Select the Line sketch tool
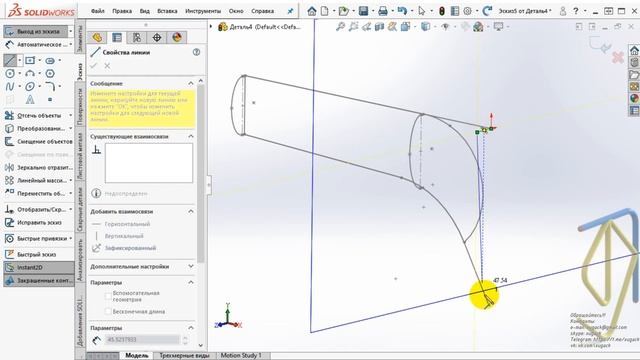640x360 pixels. 10,60
